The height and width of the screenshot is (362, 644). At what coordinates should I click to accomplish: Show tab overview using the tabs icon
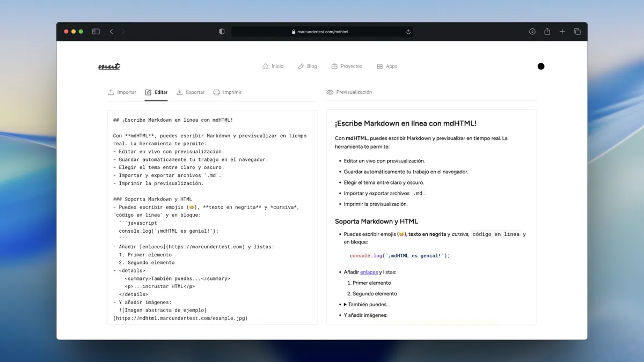[x=577, y=31]
